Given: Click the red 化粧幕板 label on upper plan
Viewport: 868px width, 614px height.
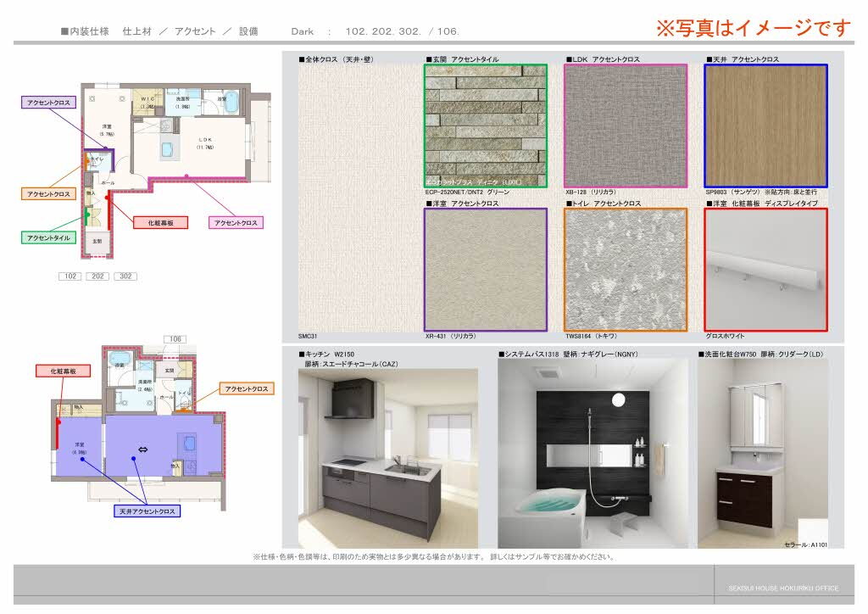Looking at the screenshot, I should pyautogui.click(x=160, y=222).
